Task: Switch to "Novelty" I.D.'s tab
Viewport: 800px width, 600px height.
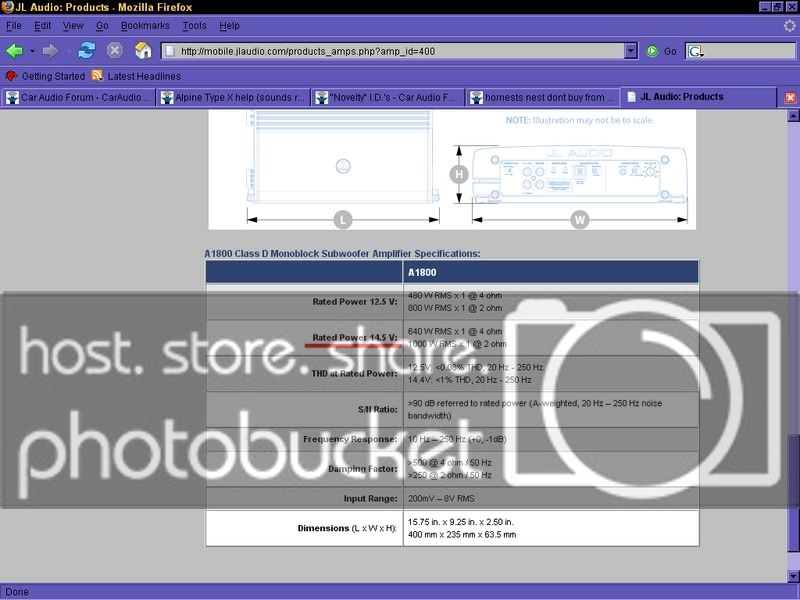Action: (x=388, y=97)
